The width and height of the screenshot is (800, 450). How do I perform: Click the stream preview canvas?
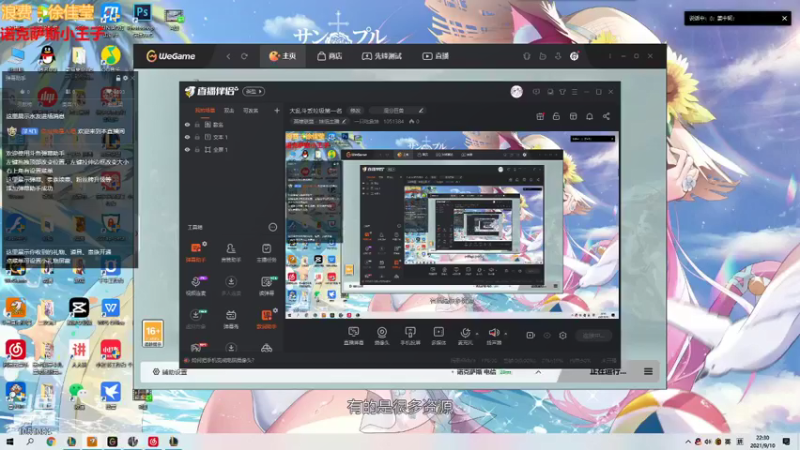click(452, 226)
